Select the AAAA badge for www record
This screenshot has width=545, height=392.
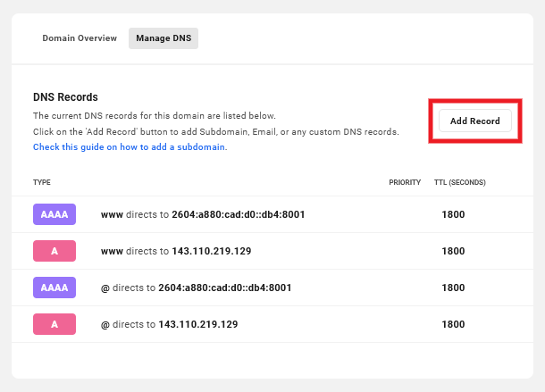54,214
